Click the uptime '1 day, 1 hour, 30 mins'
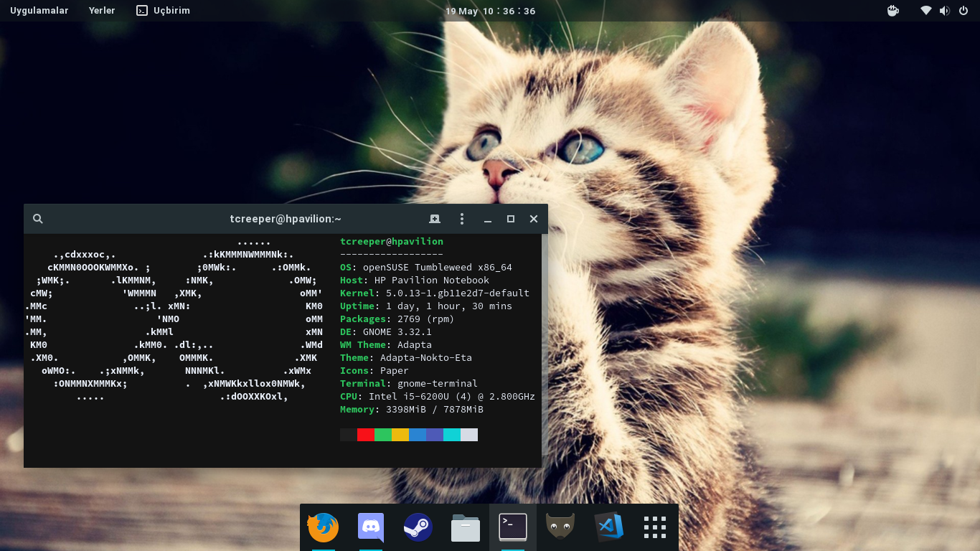The width and height of the screenshot is (980, 551). point(449,306)
